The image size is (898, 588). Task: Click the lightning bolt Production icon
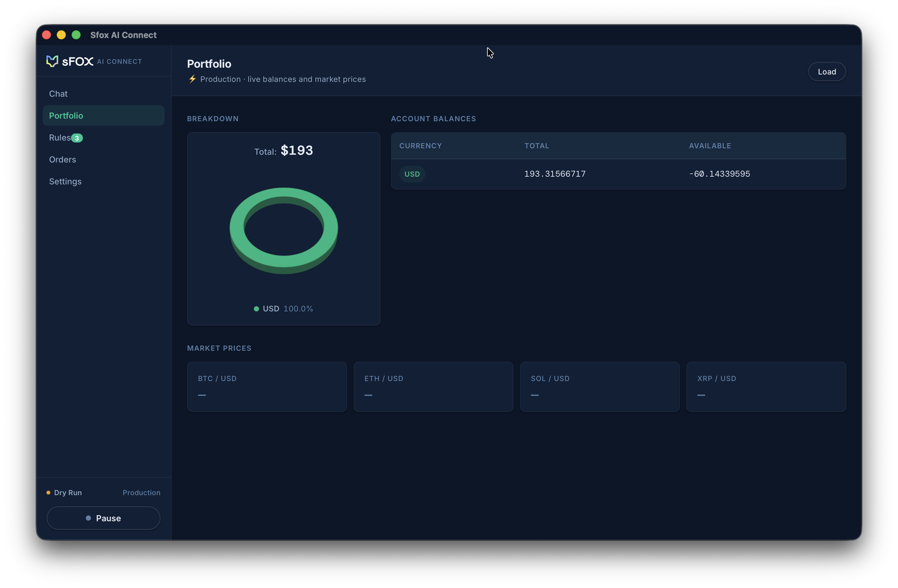point(193,79)
